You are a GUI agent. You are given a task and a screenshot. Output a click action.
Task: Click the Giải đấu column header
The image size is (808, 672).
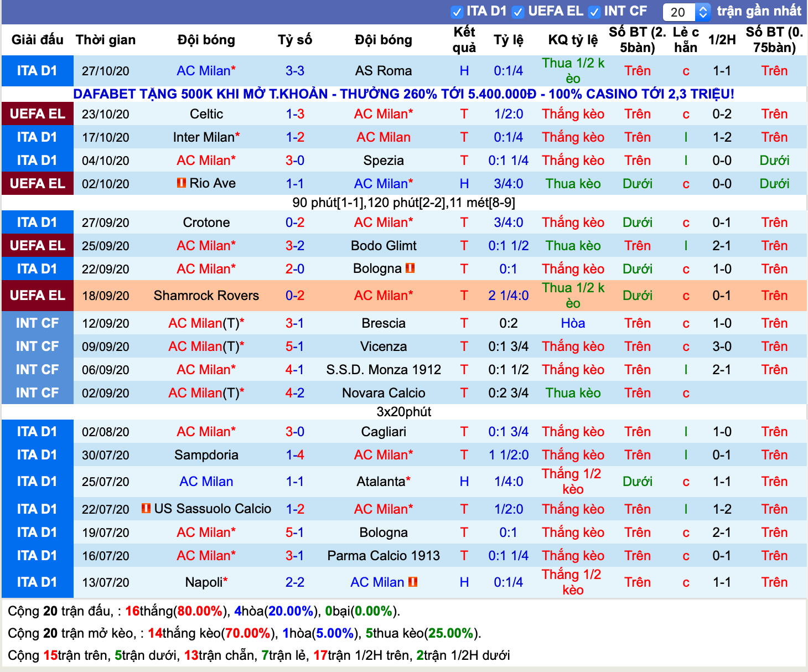[37, 40]
